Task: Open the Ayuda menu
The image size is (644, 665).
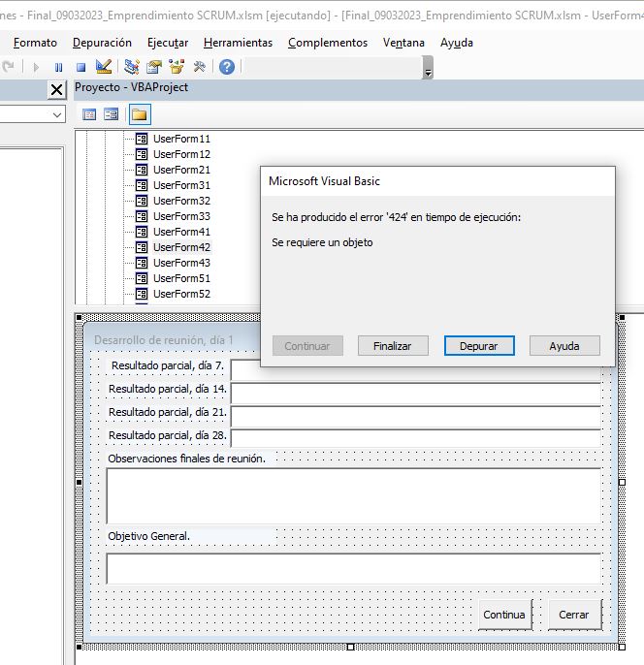Action: [x=457, y=43]
